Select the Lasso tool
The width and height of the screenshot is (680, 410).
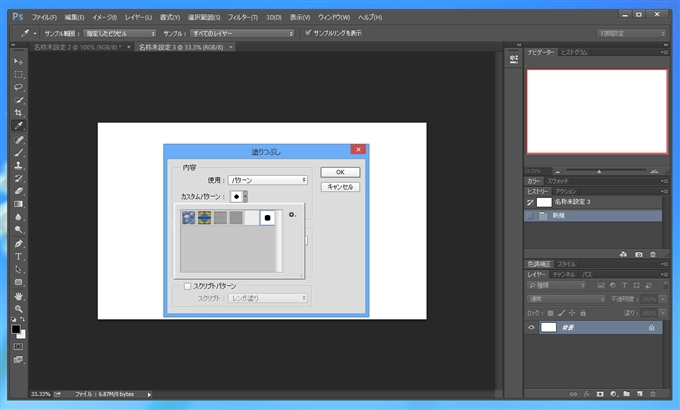(18, 87)
